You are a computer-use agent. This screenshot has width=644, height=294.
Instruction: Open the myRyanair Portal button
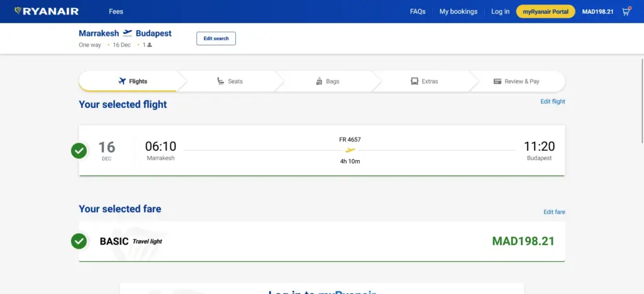[545, 11]
